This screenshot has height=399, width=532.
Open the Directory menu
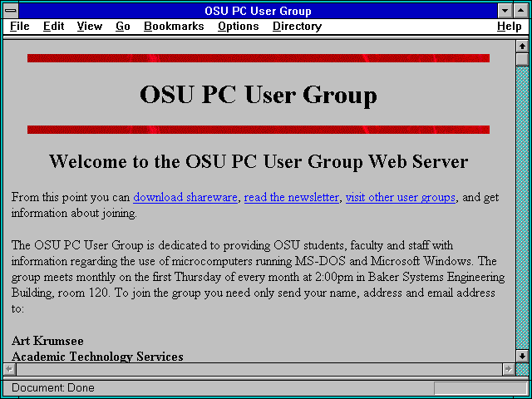coord(298,26)
